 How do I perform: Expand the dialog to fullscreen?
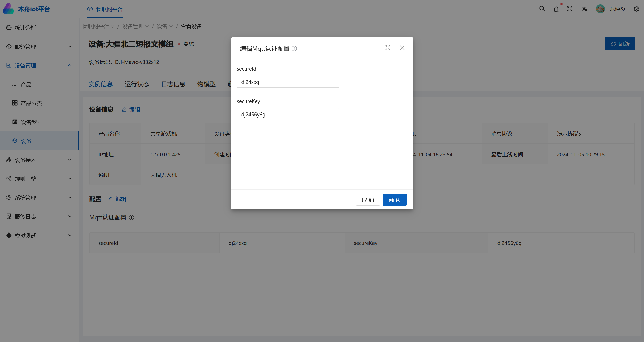(x=388, y=48)
